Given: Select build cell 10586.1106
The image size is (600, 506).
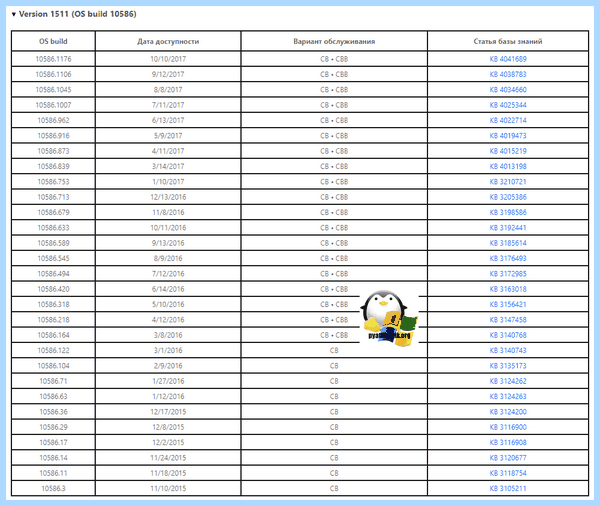Looking at the screenshot, I should (53, 74).
